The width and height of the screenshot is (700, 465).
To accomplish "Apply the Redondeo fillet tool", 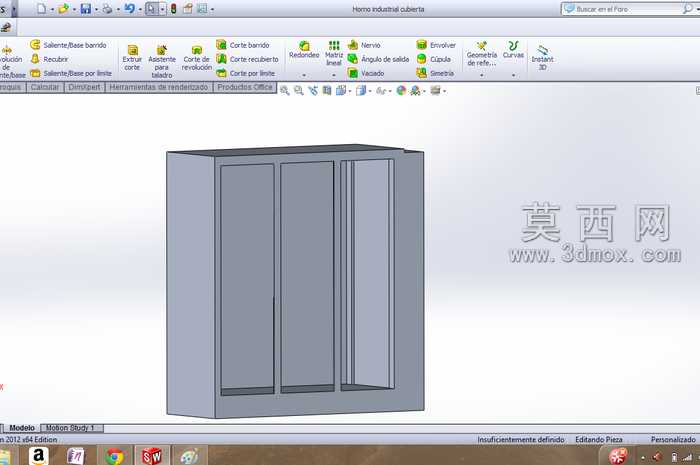I will (x=304, y=50).
